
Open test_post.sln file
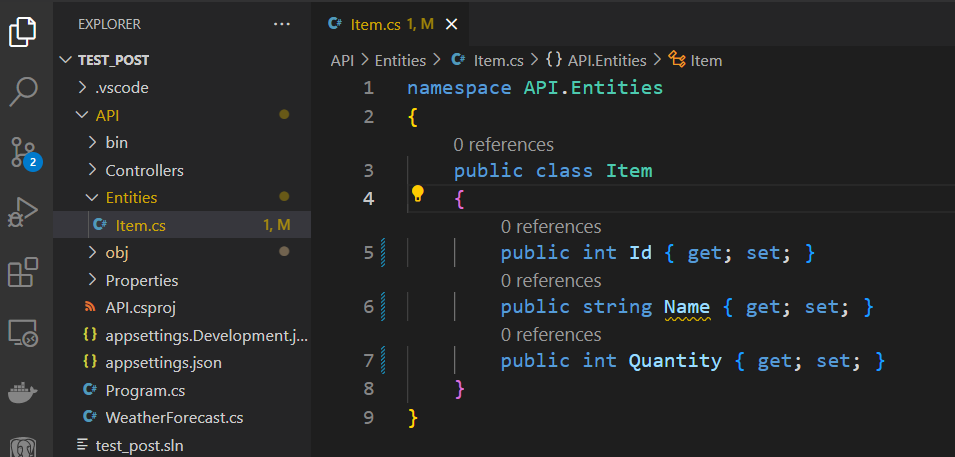[x=182, y=445]
